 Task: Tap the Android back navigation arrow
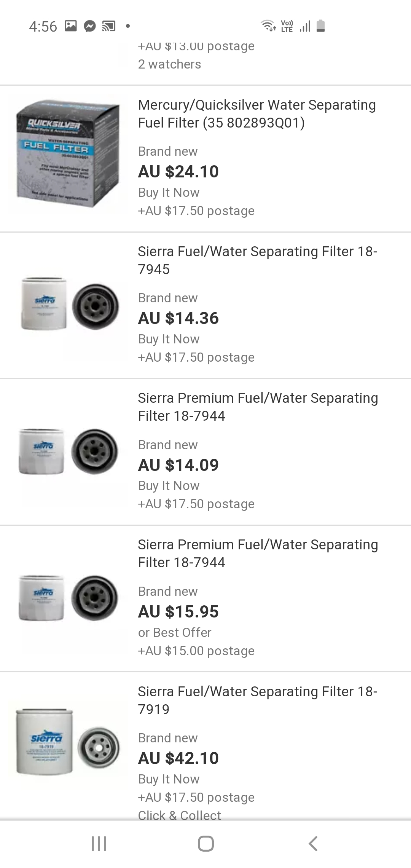[313, 844]
